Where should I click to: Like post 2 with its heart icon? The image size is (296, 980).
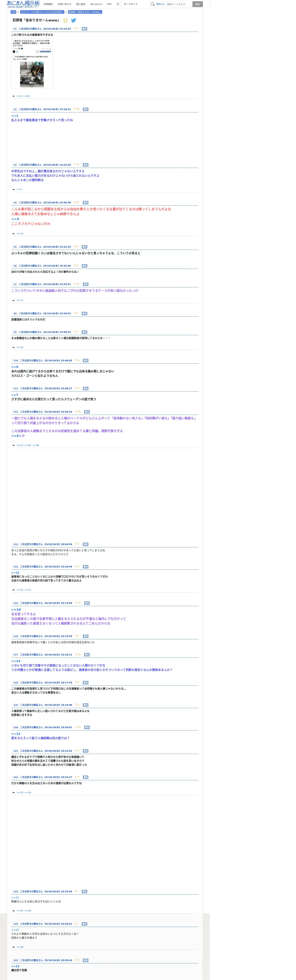coord(75,109)
